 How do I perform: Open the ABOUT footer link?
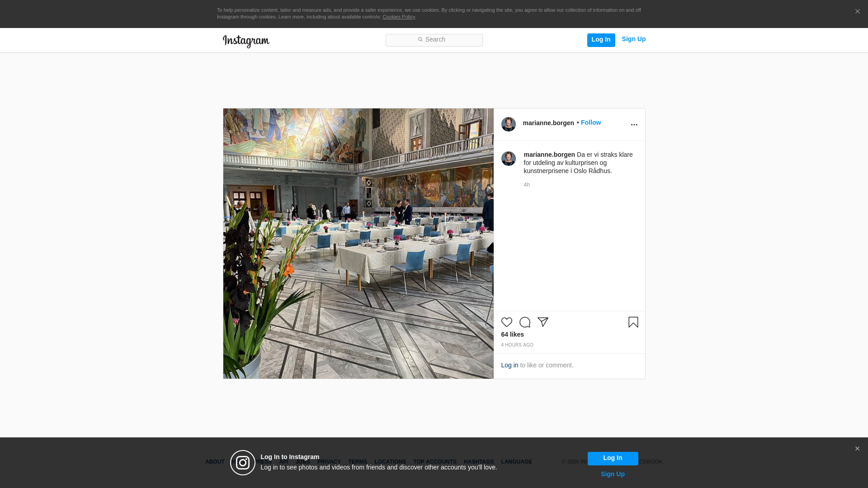[x=215, y=462]
